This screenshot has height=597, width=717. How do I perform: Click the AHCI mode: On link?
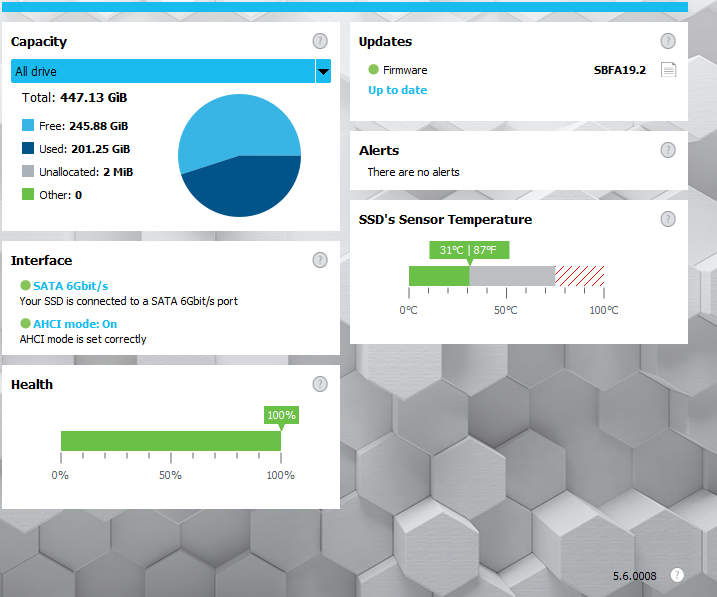click(75, 324)
